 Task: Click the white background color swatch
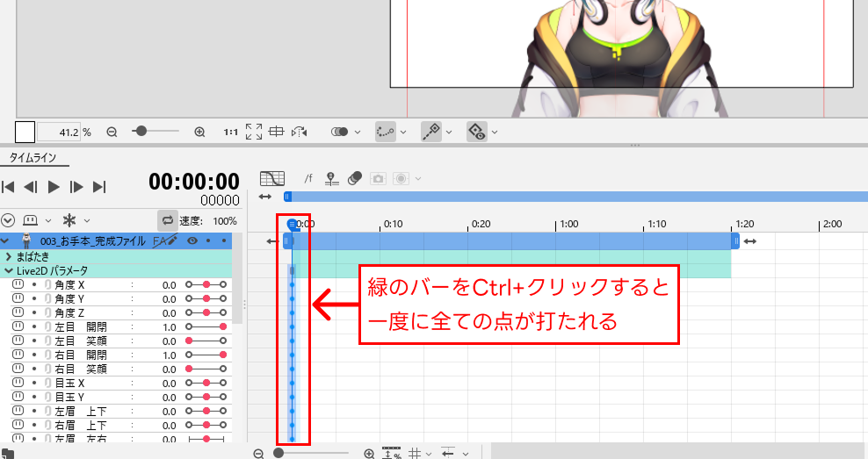pyautogui.click(x=25, y=133)
